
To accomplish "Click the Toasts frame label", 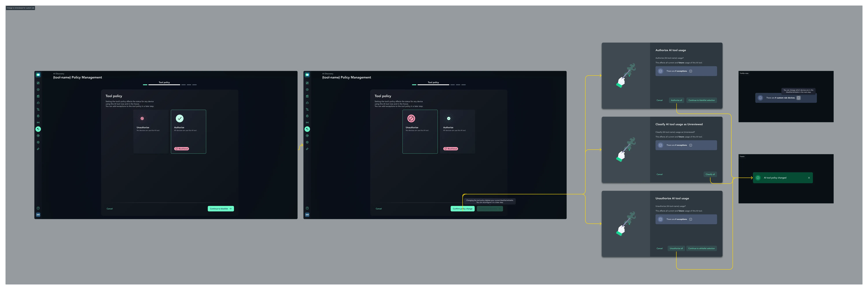I will point(742,157).
